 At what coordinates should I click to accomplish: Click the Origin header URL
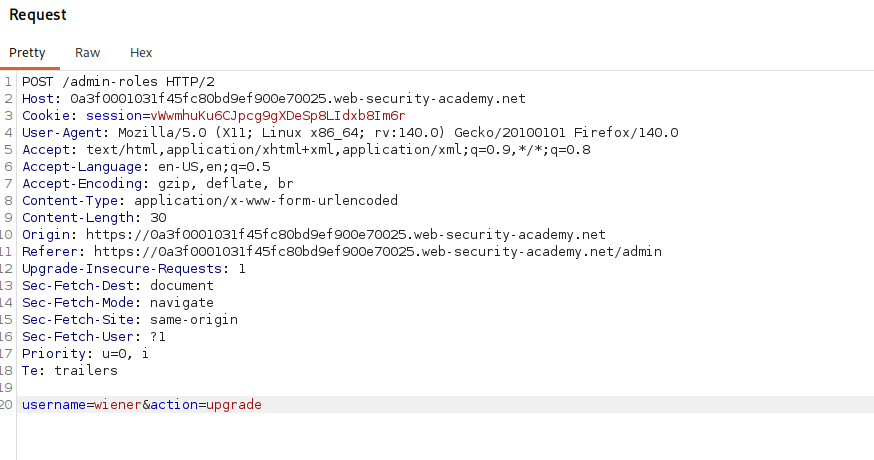pos(346,235)
